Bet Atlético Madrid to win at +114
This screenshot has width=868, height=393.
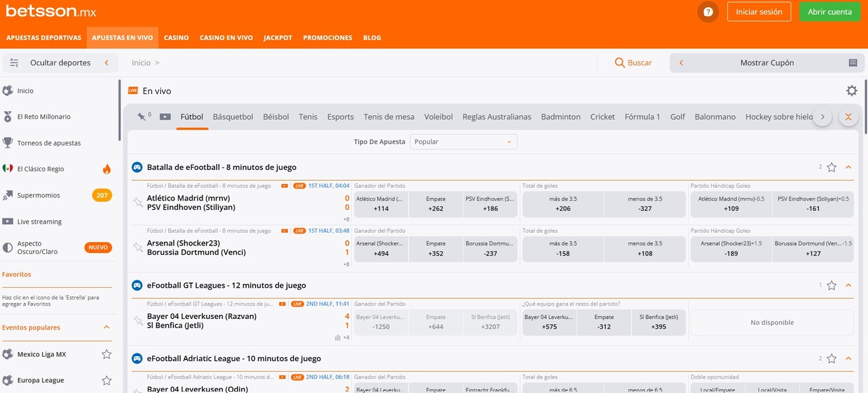pos(381,204)
